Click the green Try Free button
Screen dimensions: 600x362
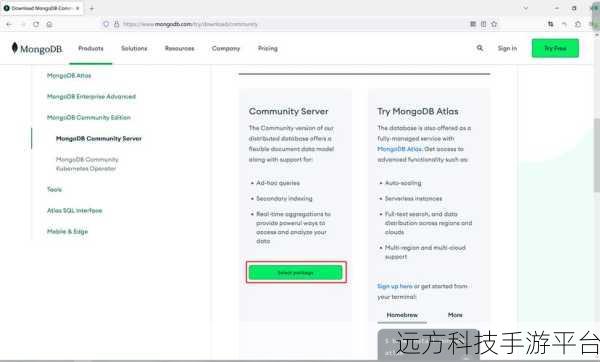555,48
